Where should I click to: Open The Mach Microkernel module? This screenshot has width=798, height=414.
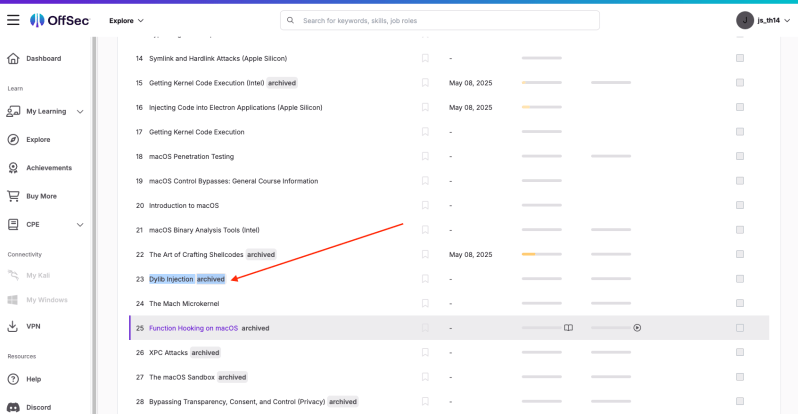coord(184,303)
